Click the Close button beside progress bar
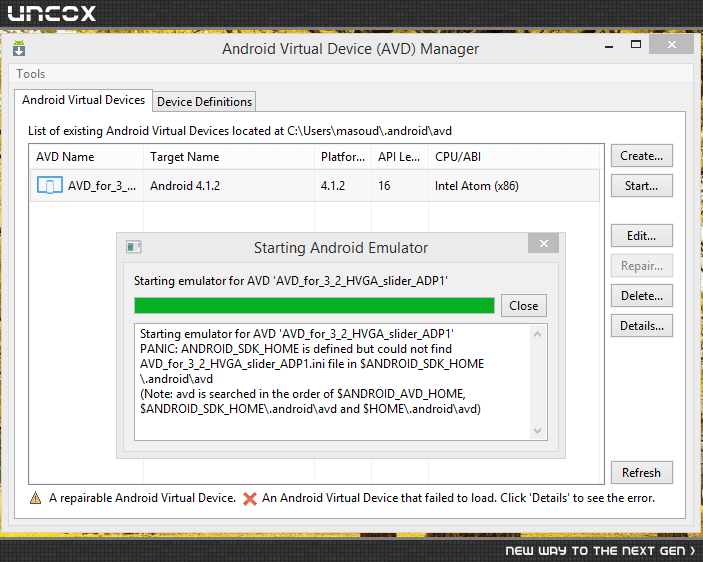This screenshot has width=703, height=562. pos(524,306)
